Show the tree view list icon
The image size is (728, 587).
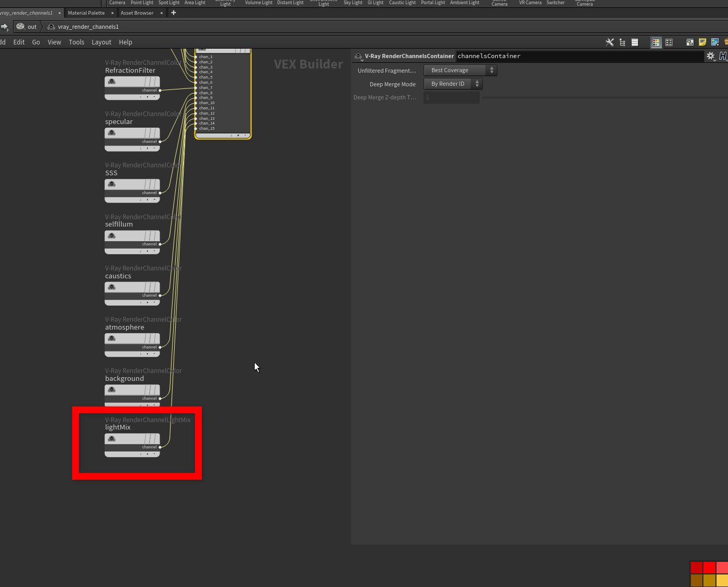[x=622, y=42]
